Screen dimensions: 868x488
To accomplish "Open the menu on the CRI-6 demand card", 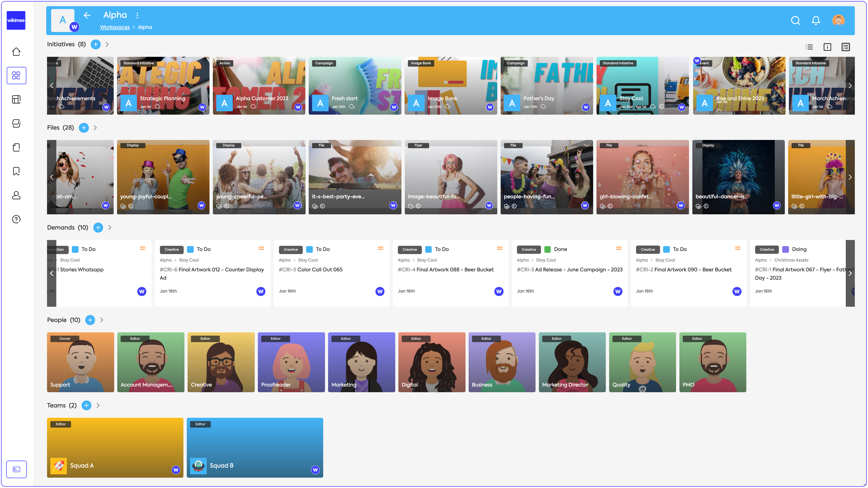I will (261, 249).
